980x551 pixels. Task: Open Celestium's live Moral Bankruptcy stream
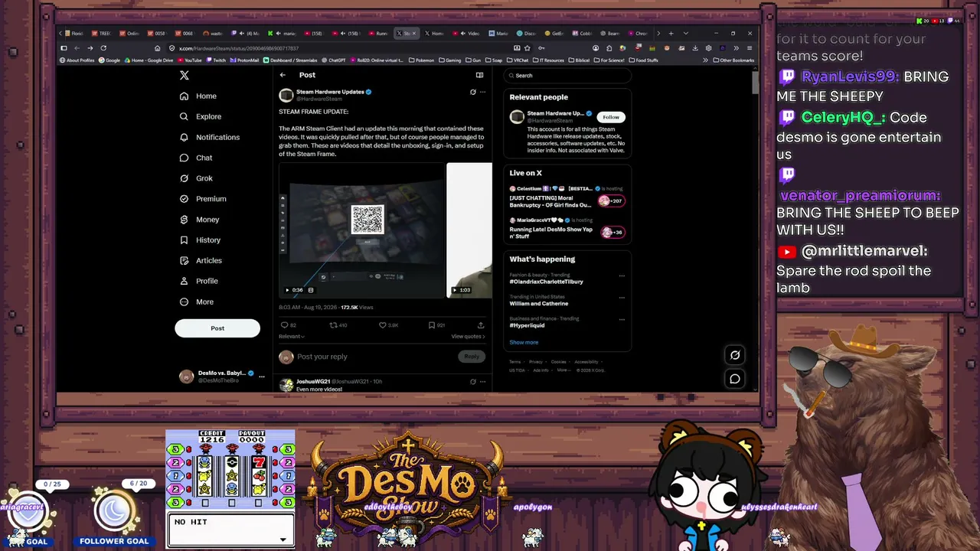(567, 198)
